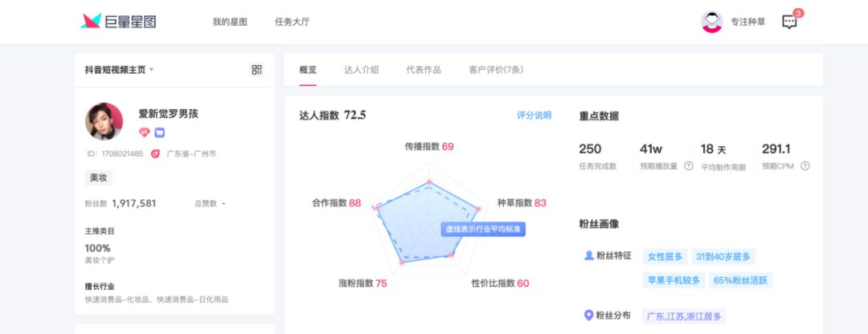Click the 专注种草 account name
The height and width of the screenshot is (334, 868).
pyautogui.click(x=748, y=22)
